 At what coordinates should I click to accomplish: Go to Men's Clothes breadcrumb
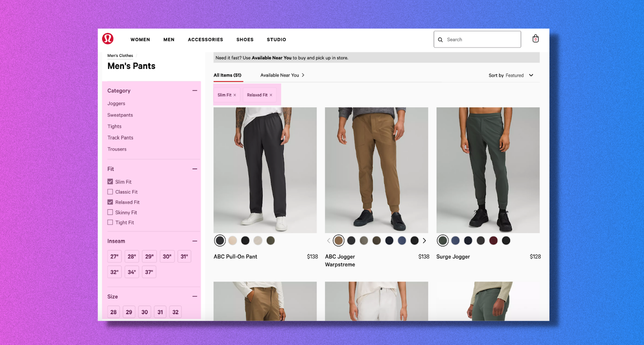[x=120, y=56]
